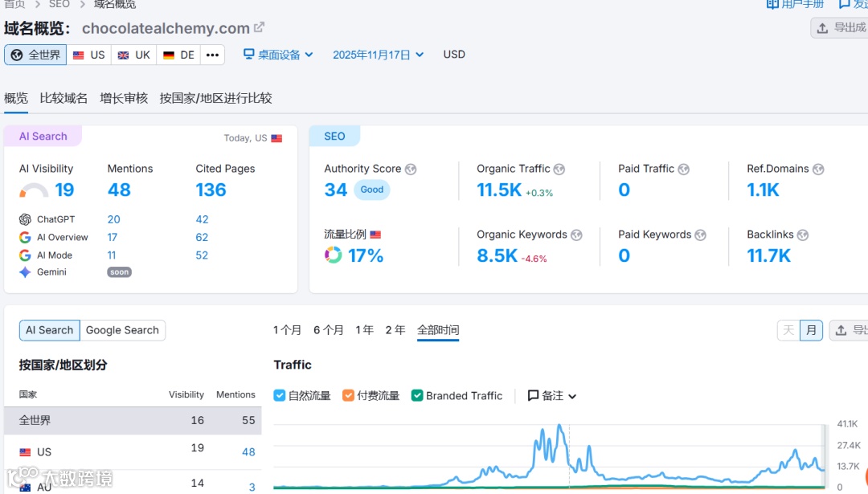Screen dimensions: 868x494
Task: Open AI Overview cited pages value 62
Action: coord(202,237)
